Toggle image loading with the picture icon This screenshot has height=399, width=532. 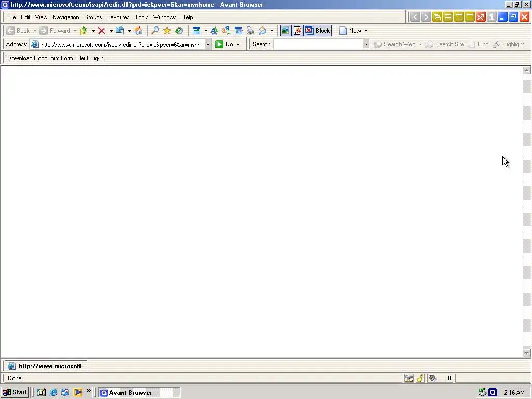pyautogui.click(x=285, y=31)
